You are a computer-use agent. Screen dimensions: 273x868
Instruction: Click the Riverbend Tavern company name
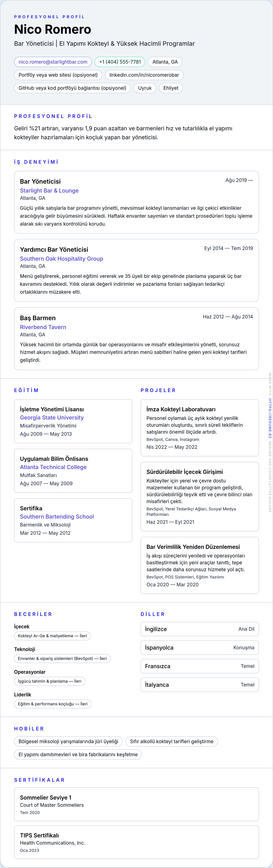coord(43,327)
